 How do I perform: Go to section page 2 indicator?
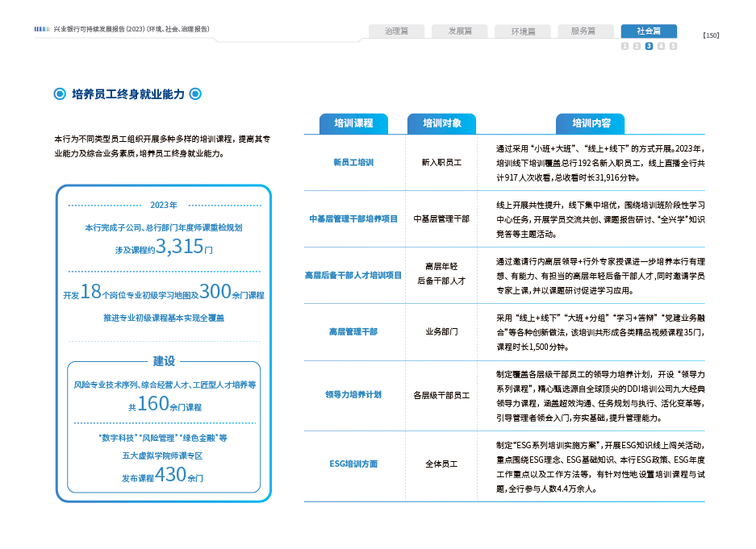tap(637, 46)
